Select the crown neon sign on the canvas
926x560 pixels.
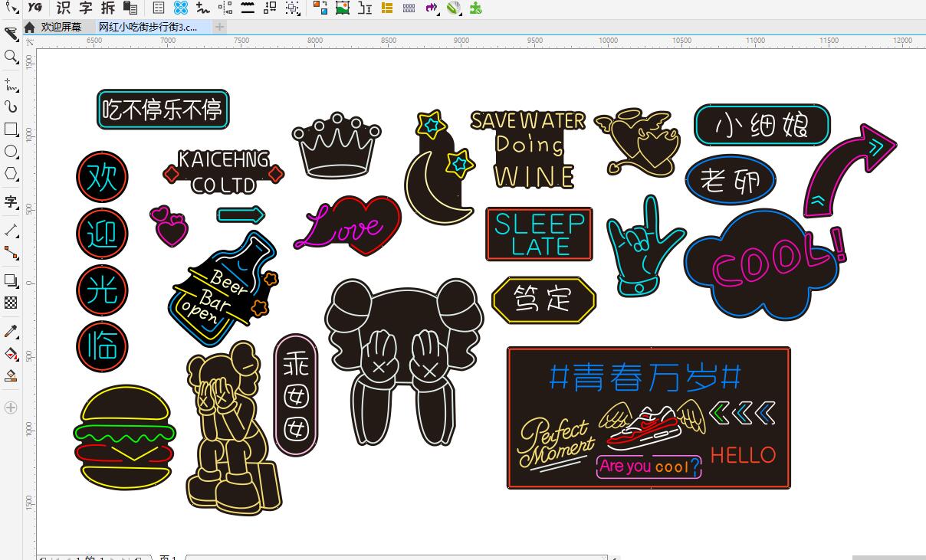click(337, 146)
